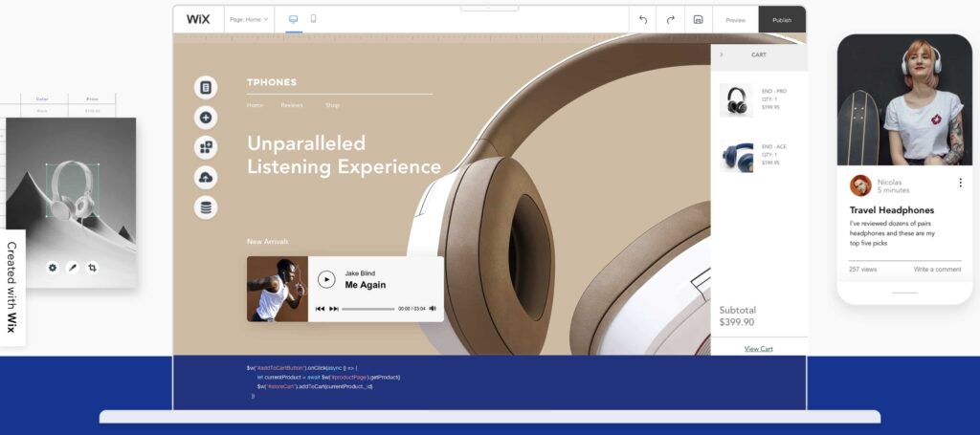This screenshot has height=435, width=980.
Task: Choose the crop image tool
Action: pos(93,268)
